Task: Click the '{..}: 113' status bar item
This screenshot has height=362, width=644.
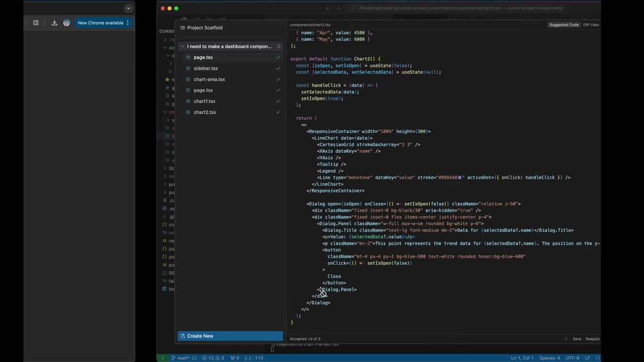Action: 254,358
